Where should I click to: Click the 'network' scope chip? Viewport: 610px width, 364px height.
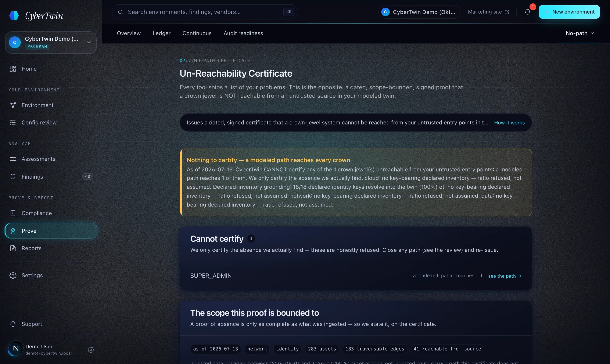257,349
